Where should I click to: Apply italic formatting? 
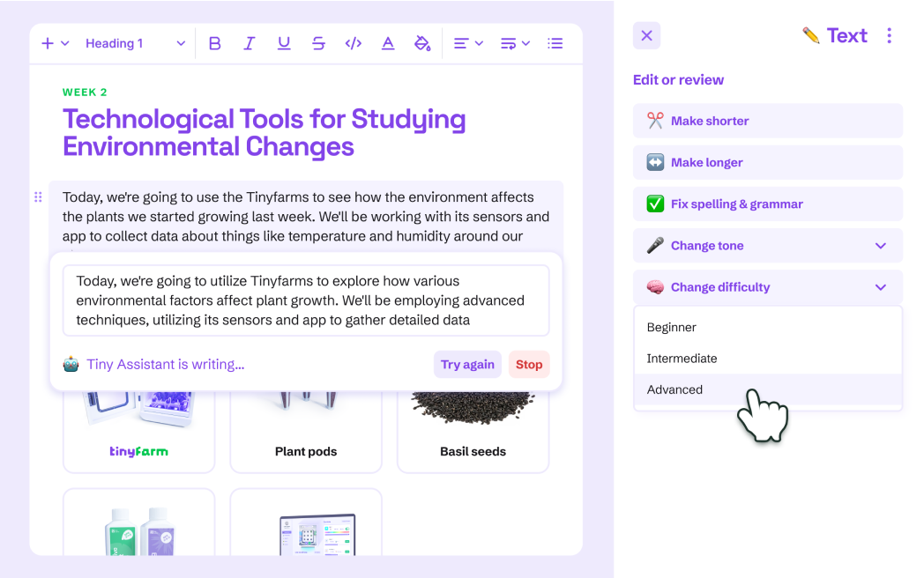(250, 42)
